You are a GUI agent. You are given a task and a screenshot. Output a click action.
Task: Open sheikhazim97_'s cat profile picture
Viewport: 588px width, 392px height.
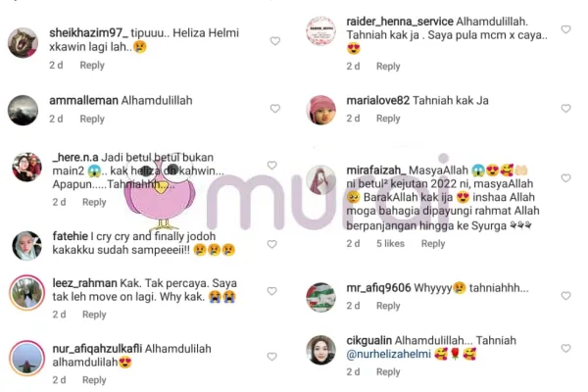23,43
